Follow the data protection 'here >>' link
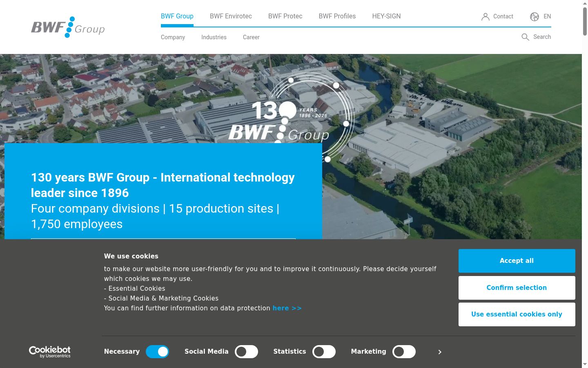The height and width of the screenshot is (368, 588). coord(287,308)
